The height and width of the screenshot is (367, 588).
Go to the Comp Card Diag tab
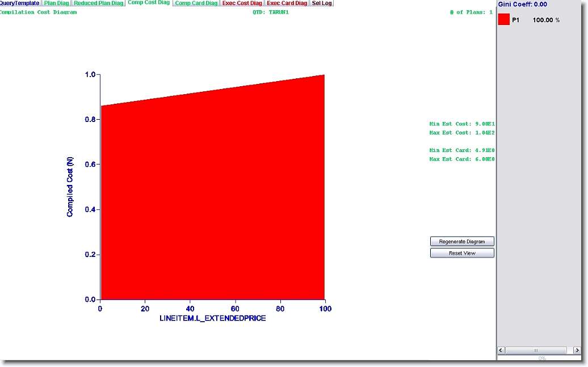point(196,3)
